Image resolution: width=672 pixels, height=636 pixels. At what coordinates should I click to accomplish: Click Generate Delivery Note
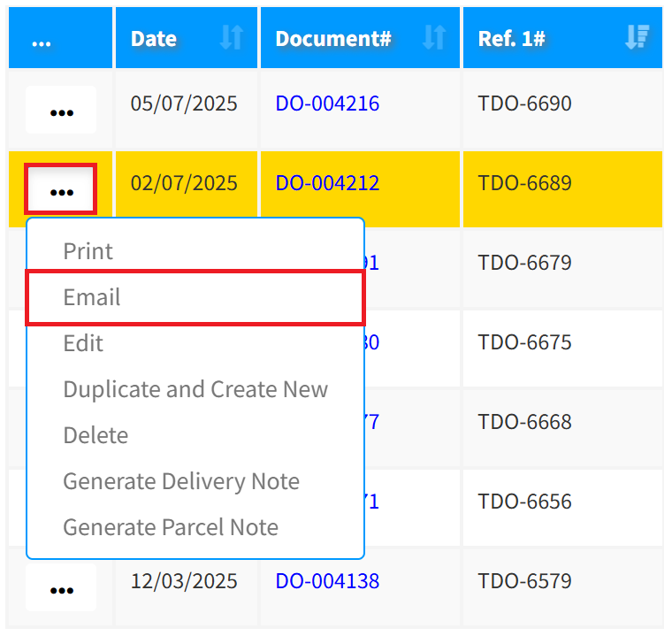pyautogui.click(x=181, y=481)
